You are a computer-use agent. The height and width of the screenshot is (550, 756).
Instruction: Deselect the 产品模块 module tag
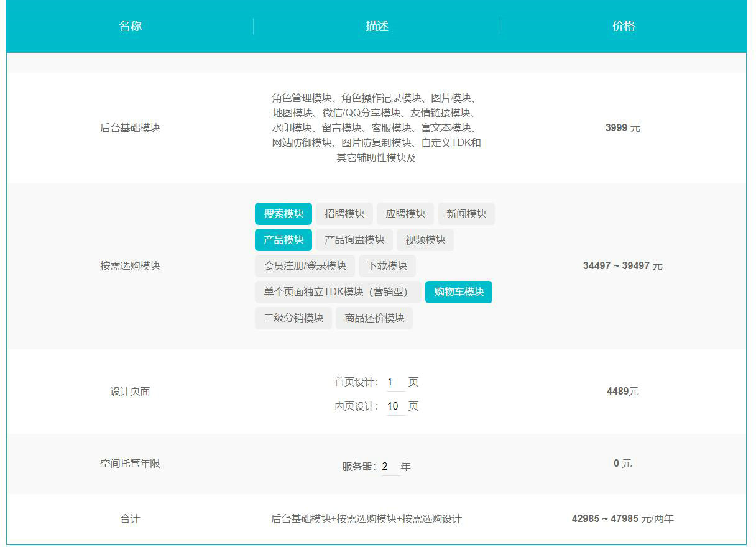[x=283, y=240]
